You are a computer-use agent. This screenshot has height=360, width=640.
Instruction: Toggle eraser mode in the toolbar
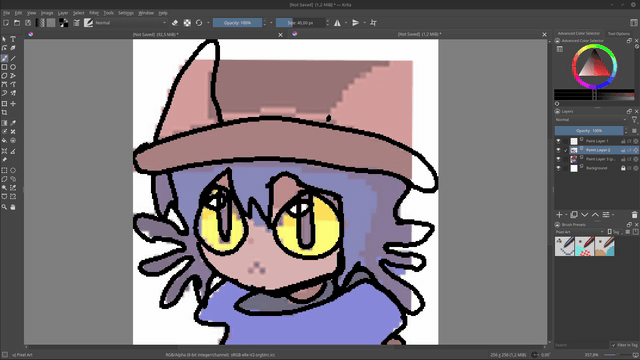tap(175, 23)
